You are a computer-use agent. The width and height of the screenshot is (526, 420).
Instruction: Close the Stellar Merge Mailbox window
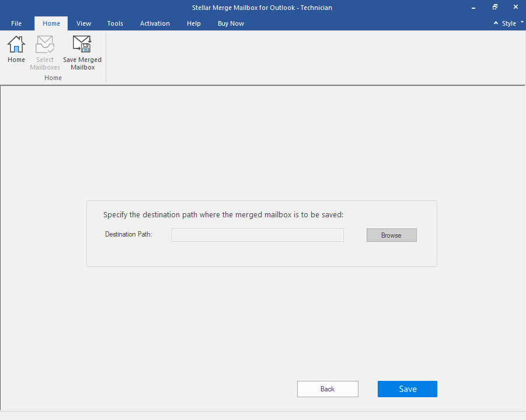coord(515,7)
